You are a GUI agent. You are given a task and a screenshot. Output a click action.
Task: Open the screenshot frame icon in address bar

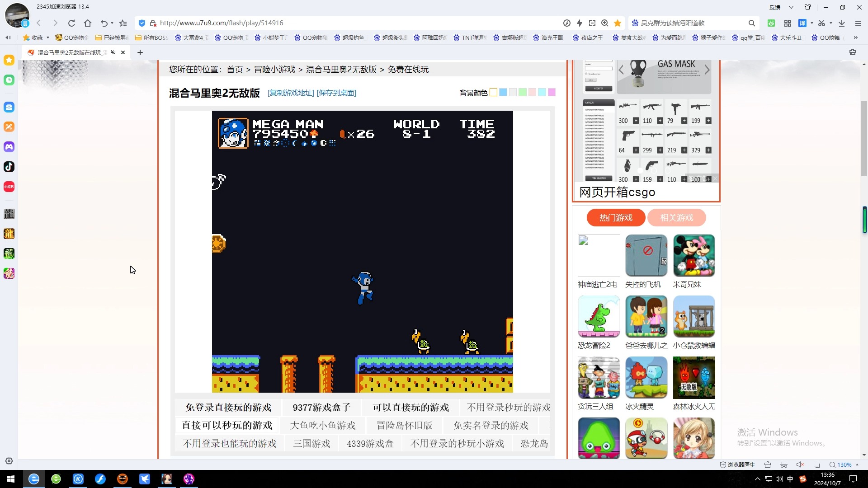click(x=592, y=23)
